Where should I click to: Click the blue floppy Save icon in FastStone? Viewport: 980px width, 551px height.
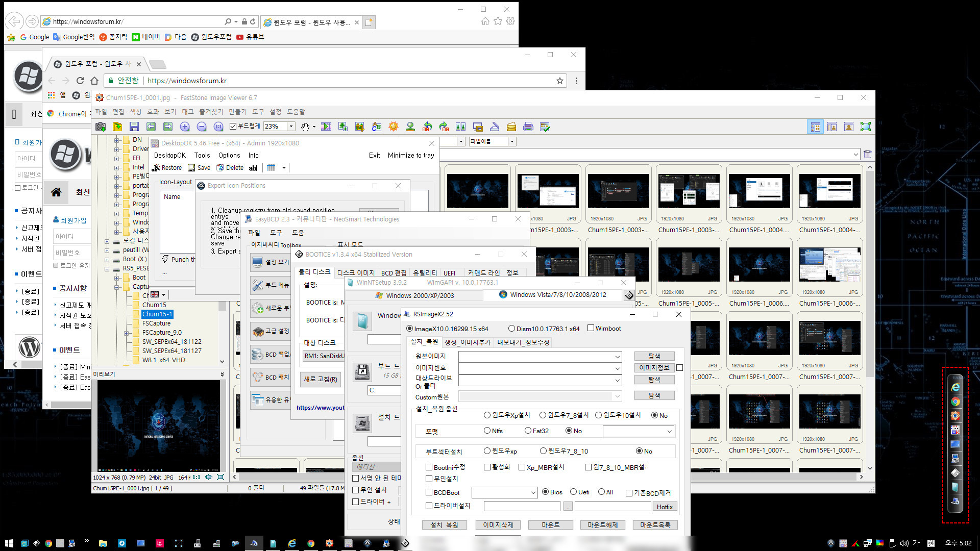point(134,127)
